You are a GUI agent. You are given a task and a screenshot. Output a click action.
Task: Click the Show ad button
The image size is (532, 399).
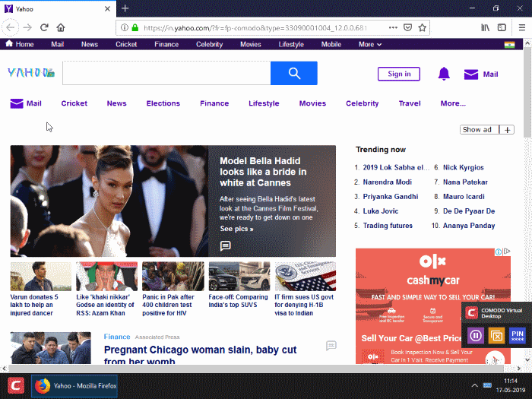pos(480,130)
